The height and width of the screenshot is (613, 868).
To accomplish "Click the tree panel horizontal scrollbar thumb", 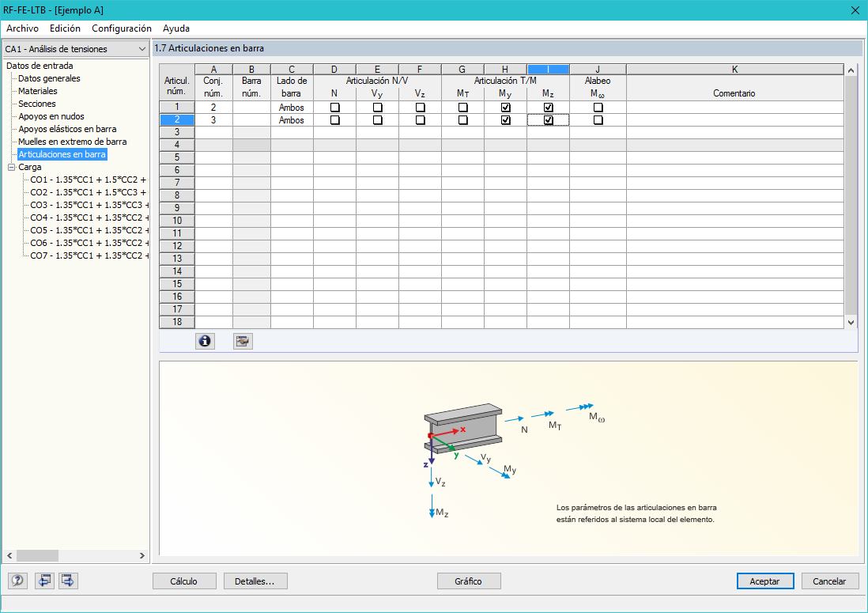I will (x=37, y=555).
